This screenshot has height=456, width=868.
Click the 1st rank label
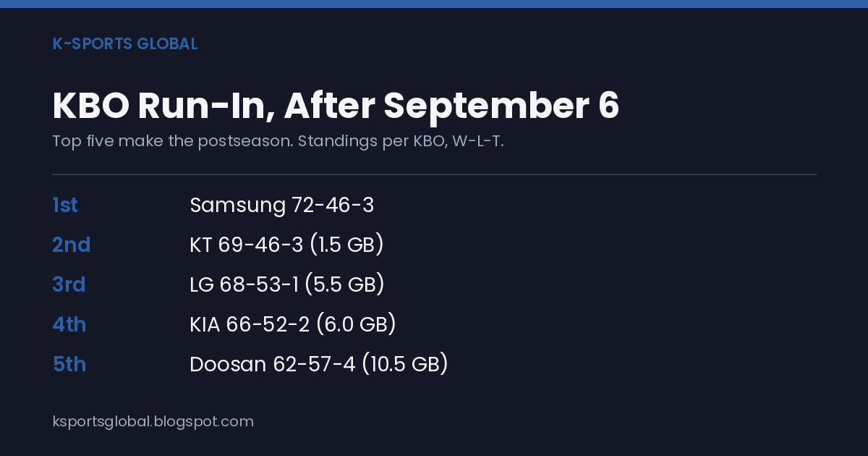(x=65, y=206)
